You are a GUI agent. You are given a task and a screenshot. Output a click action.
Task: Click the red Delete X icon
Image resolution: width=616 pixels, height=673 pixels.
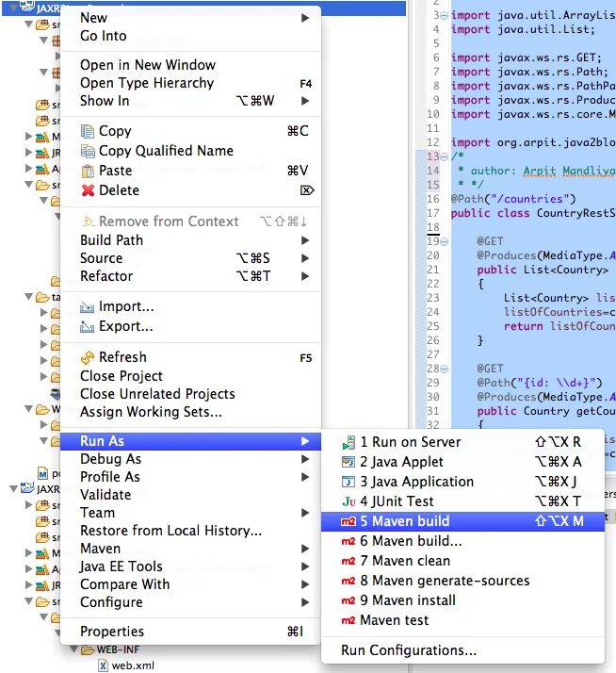click(x=88, y=190)
